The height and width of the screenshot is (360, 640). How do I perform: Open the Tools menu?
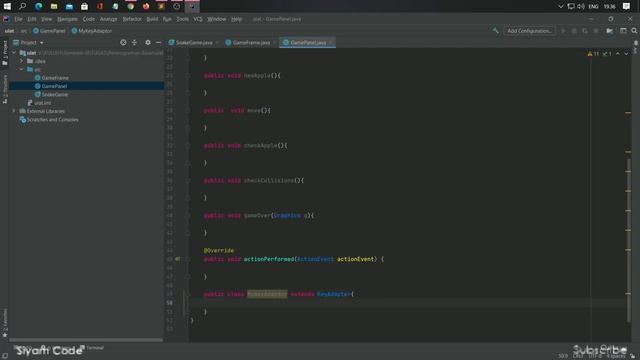(182, 19)
